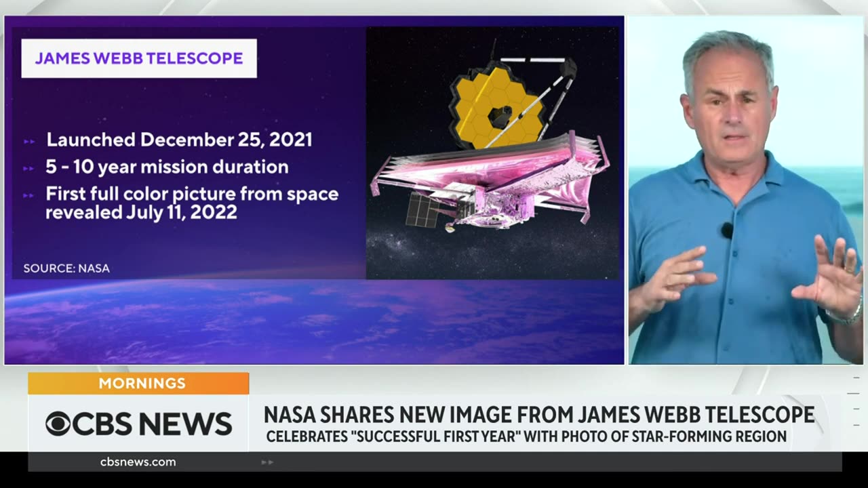The image size is (868, 488).
Task: Click the bullet arrow beside mission duration
Action: [x=29, y=168]
